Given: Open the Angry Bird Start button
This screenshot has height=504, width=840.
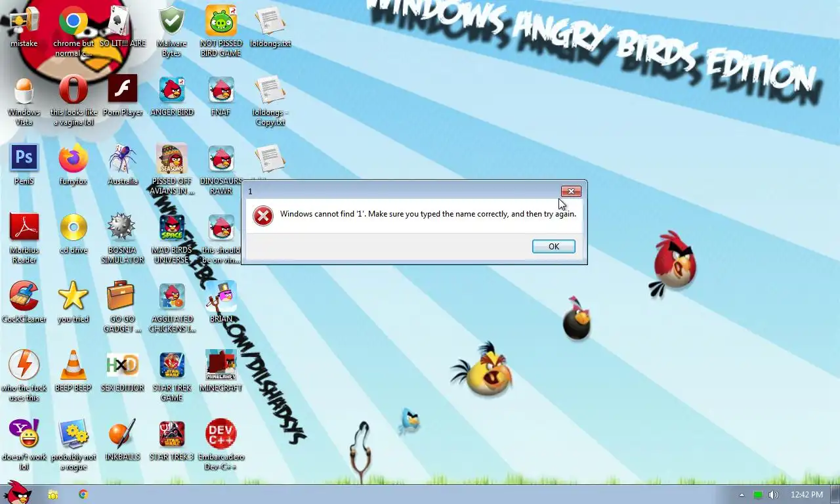Looking at the screenshot, I should click(18, 492).
